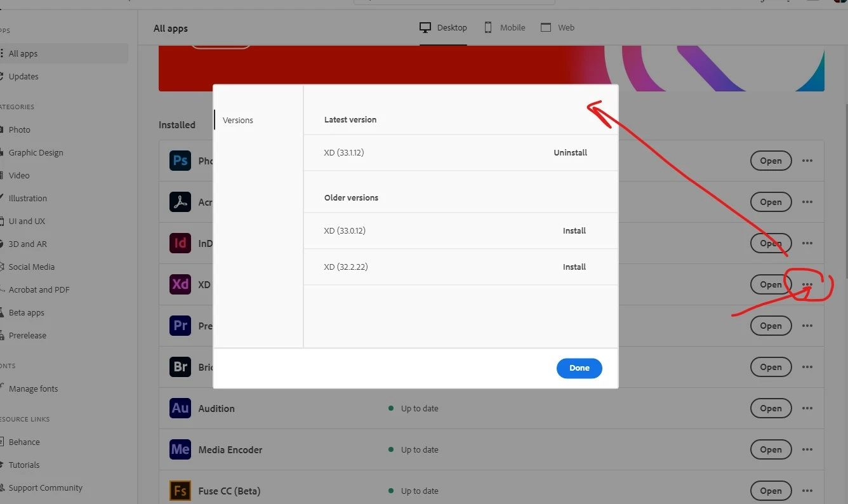Open InDesign with its Open button

pos(771,243)
